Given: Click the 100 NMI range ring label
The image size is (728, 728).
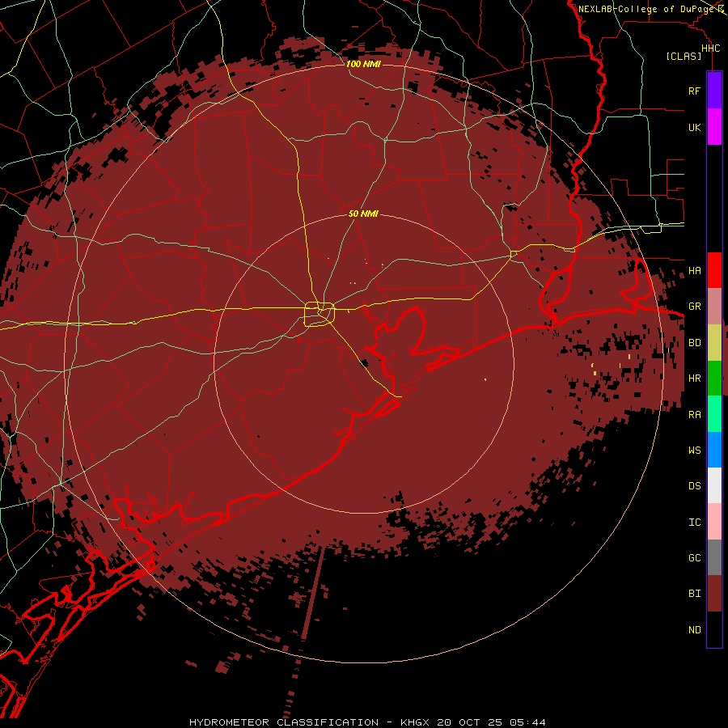Looking at the screenshot, I should [x=363, y=64].
